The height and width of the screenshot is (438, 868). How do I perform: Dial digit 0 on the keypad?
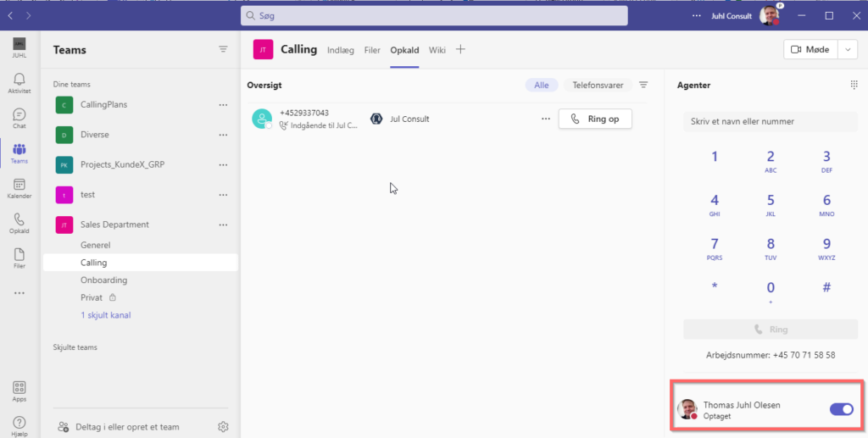[x=771, y=291]
